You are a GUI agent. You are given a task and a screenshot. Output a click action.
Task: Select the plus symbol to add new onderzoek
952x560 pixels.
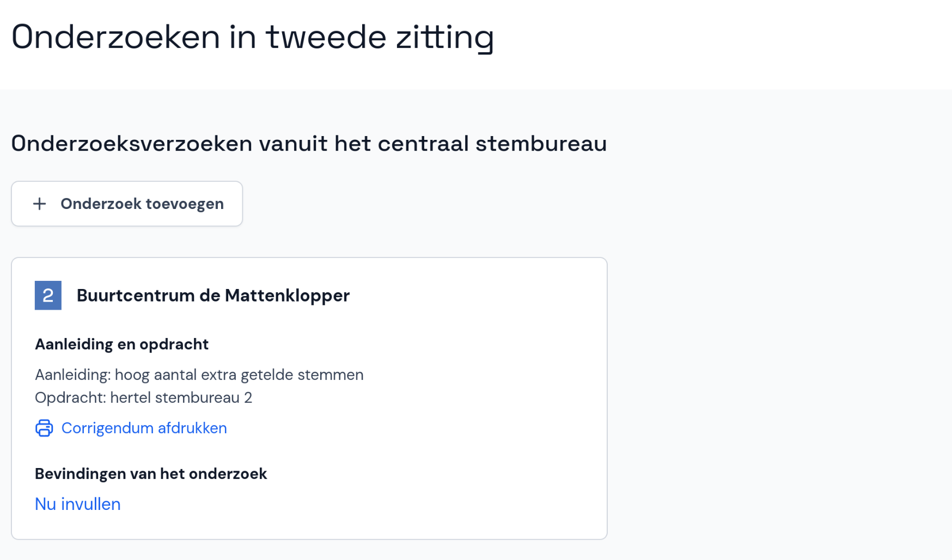pos(40,204)
